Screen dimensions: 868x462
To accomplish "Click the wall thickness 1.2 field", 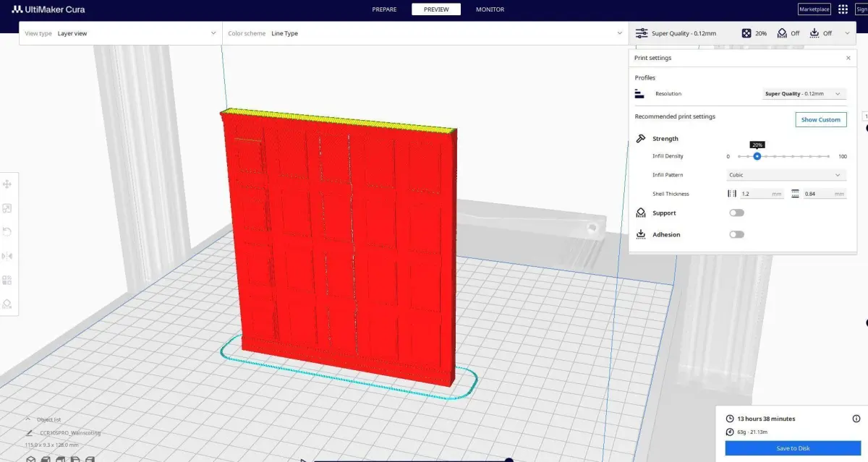I will pos(762,194).
